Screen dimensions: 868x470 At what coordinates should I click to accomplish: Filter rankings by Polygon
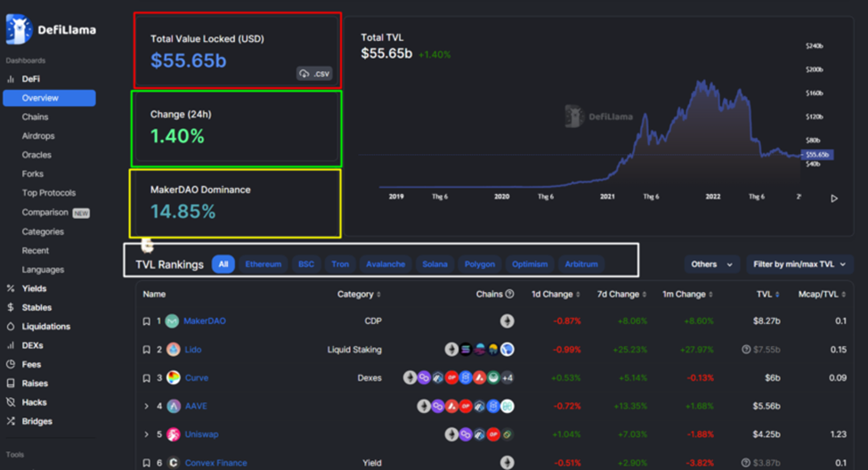point(479,264)
